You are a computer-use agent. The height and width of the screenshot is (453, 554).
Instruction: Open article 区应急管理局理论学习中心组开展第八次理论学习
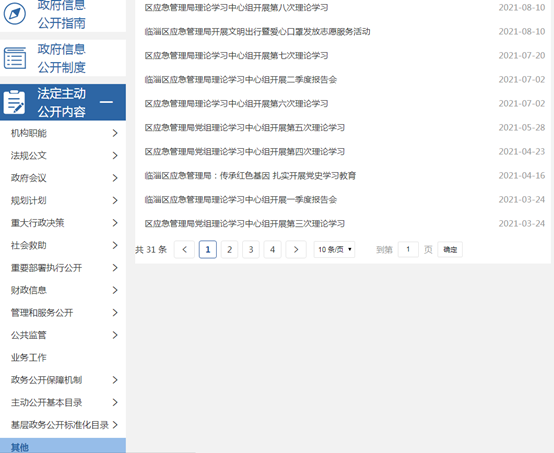click(x=236, y=7)
